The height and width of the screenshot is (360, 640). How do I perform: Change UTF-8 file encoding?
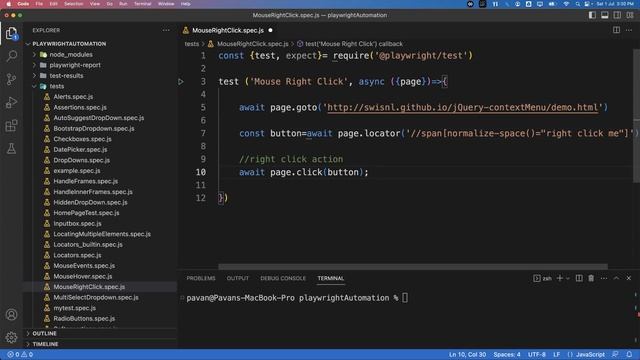537,354
